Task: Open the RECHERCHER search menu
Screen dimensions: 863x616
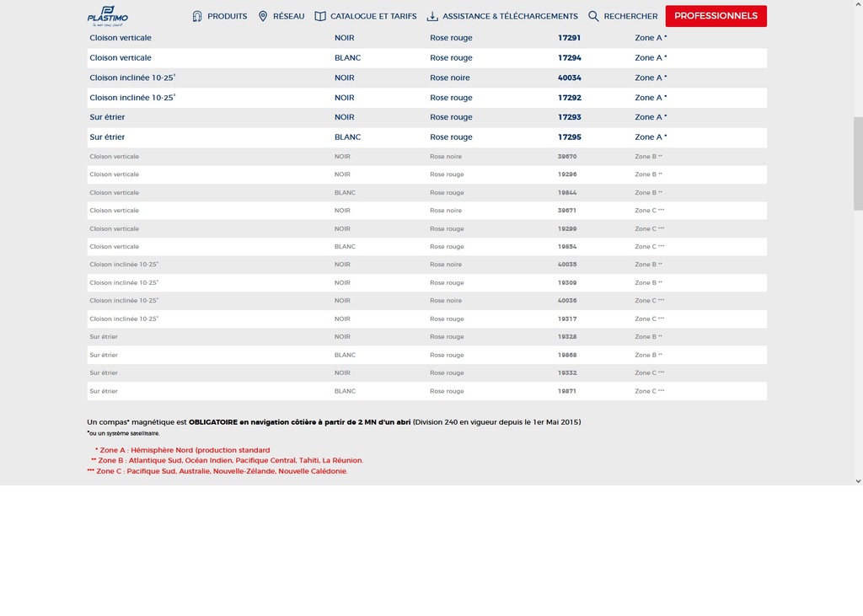Action: tap(630, 17)
